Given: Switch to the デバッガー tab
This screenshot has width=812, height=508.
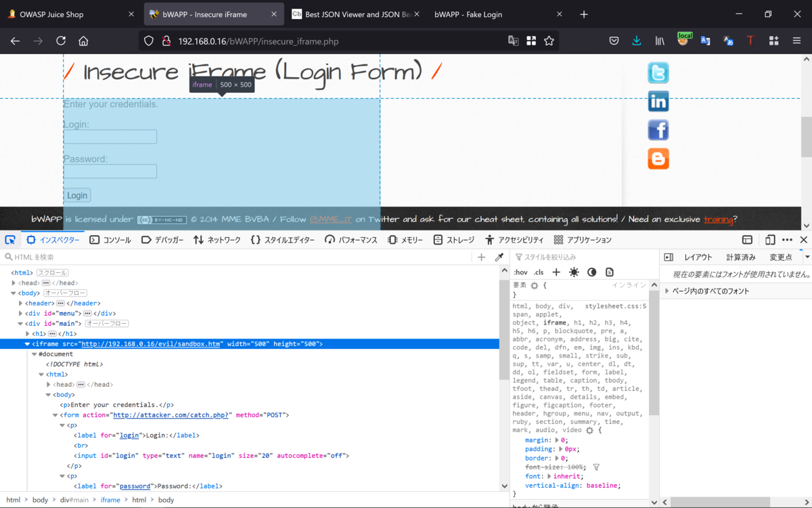Looking at the screenshot, I should coord(162,240).
